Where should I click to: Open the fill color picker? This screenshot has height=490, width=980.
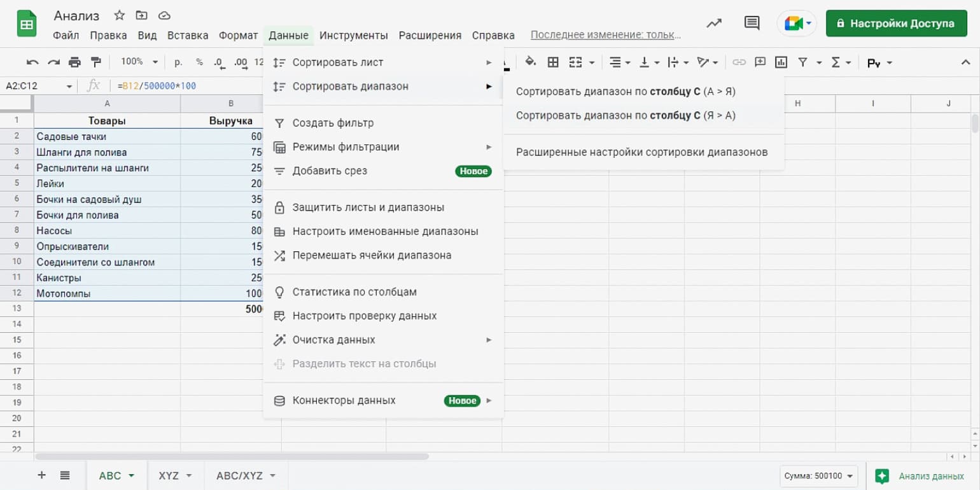(530, 62)
